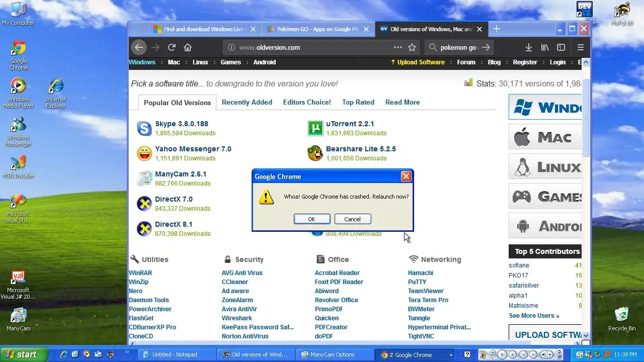644x362 pixels.
Task: Click the Upload Software link
Action: point(418,62)
